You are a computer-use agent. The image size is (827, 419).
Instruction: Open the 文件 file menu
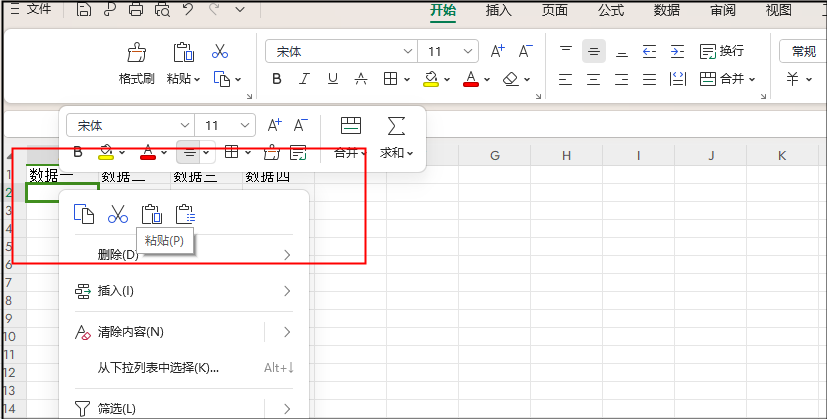click(31, 9)
